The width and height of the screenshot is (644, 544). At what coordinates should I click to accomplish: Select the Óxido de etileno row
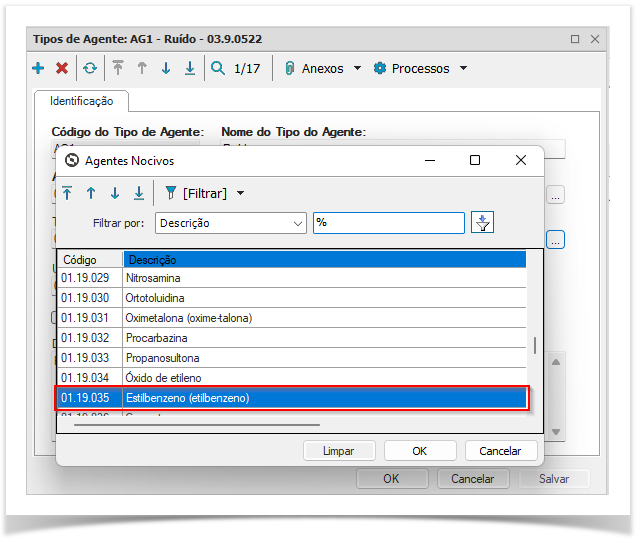[x=292, y=378]
